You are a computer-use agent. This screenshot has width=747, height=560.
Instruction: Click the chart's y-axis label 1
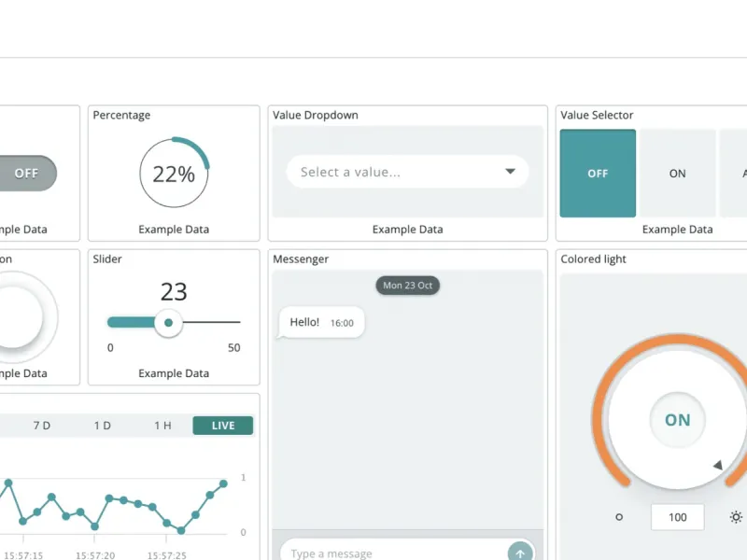click(x=244, y=477)
